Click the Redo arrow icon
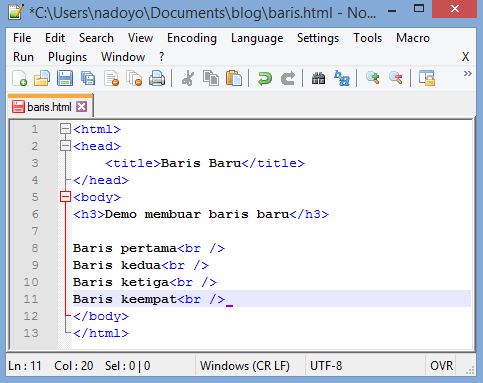Screen dimensions: 483x383 tap(288, 79)
